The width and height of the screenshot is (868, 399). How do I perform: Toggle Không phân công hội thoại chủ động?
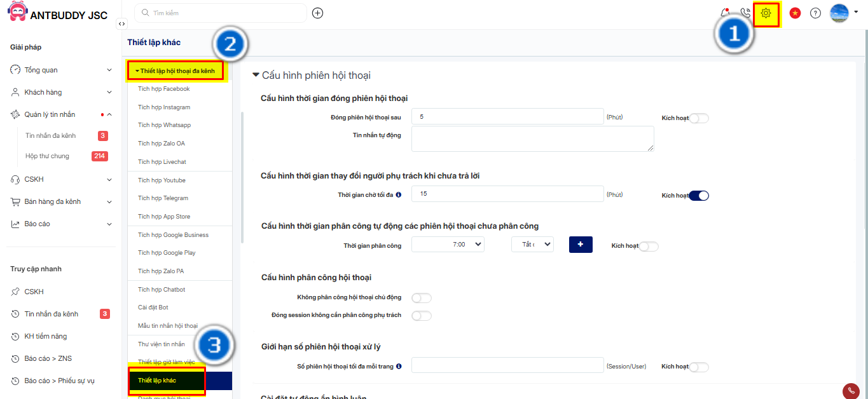(422, 297)
